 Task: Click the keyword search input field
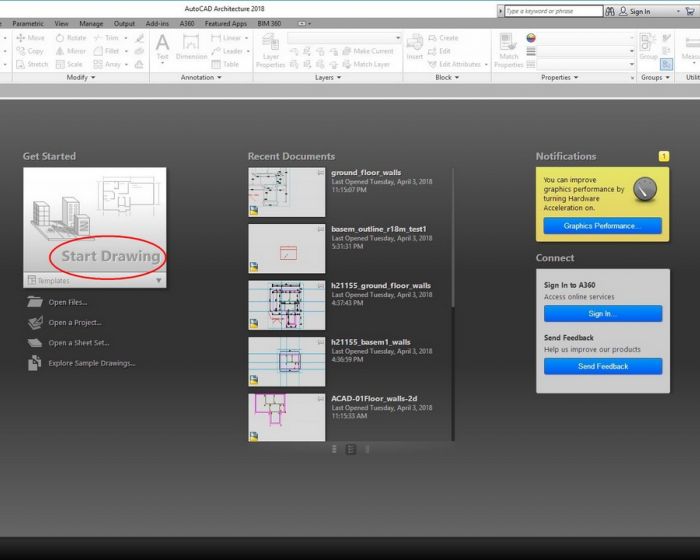553,11
